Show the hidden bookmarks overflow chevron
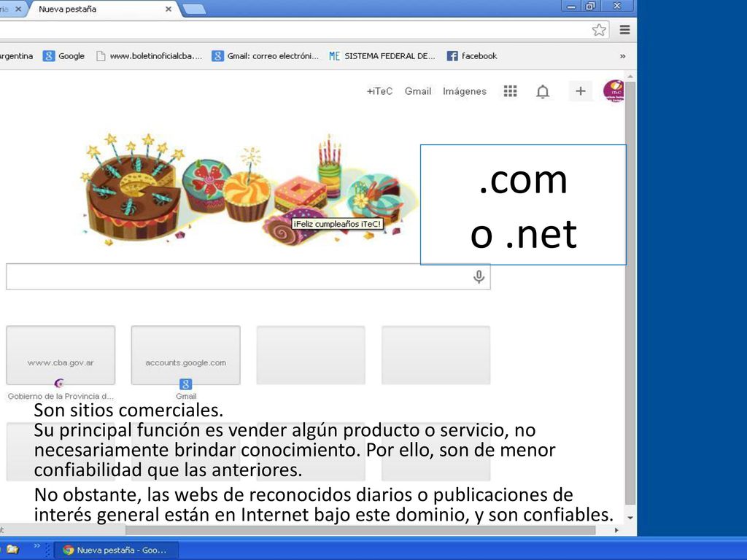 pos(622,56)
